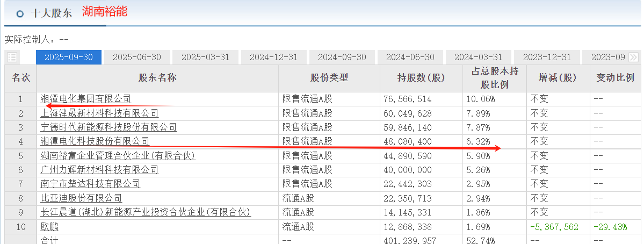Select the 2023-12-31 tab

coord(546,57)
